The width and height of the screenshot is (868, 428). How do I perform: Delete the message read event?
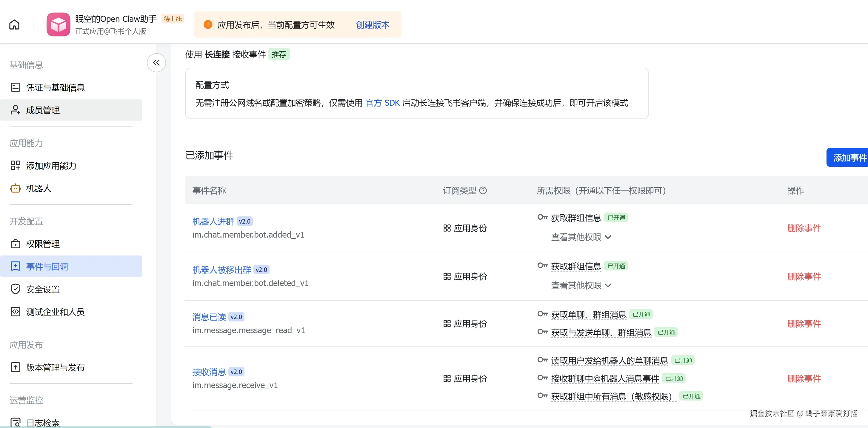click(x=804, y=324)
